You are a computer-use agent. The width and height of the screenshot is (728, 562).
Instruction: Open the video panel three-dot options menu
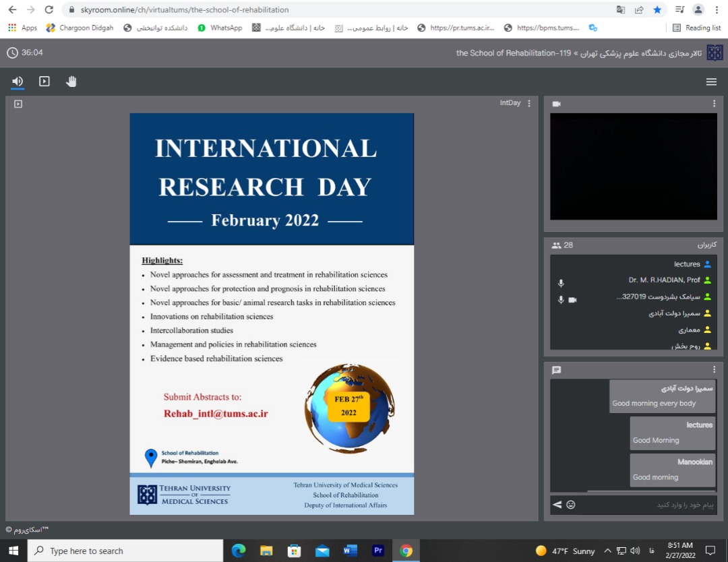pyautogui.click(x=715, y=104)
